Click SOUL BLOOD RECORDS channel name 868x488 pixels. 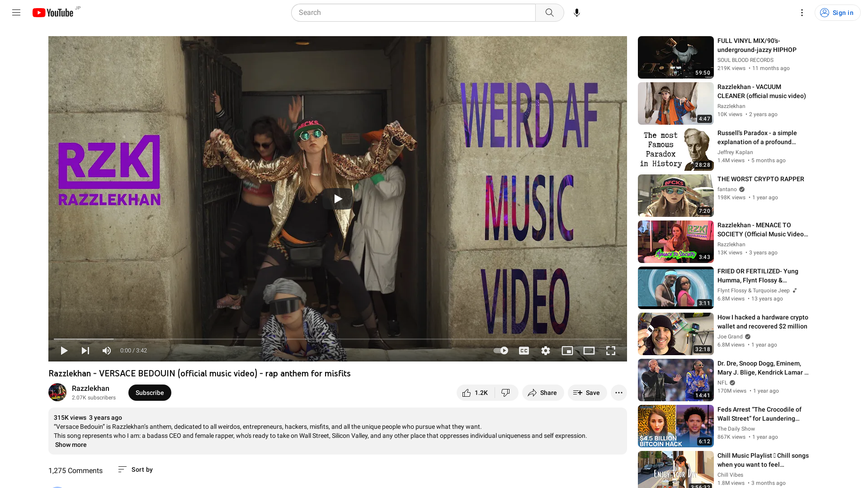pos(745,60)
